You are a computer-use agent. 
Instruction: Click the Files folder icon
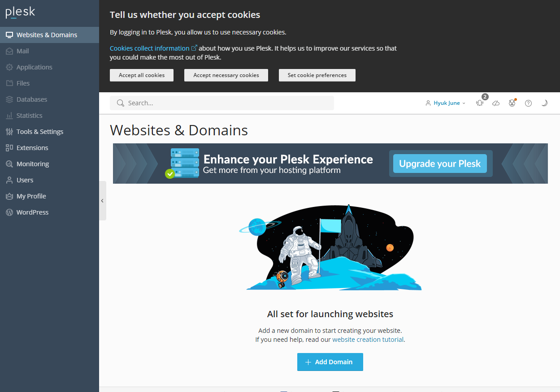pyautogui.click(x=9, y=83)
